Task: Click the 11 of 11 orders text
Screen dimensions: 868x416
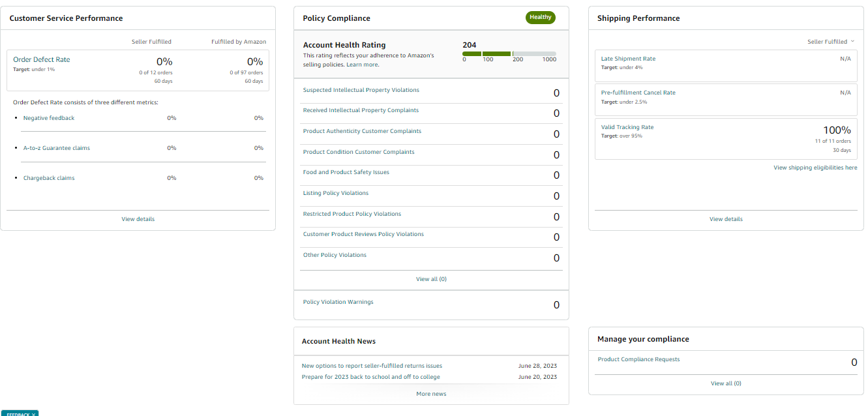Action: pos(833,141)
